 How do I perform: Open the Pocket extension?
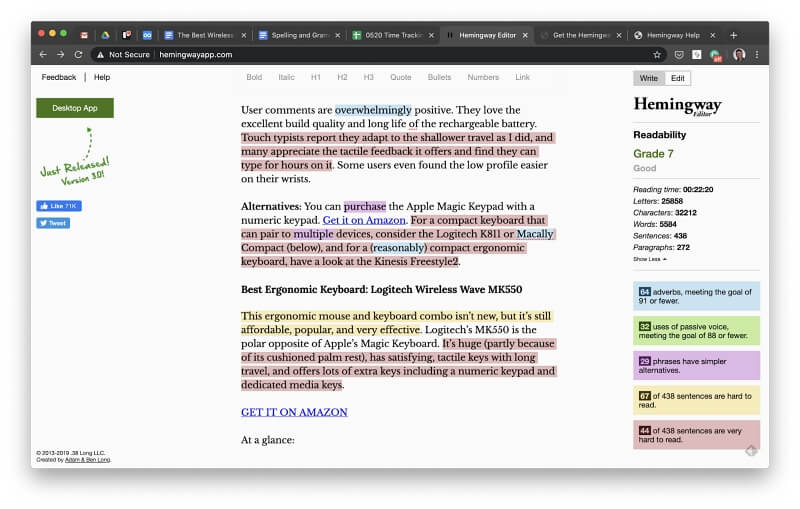coord(679,55)
